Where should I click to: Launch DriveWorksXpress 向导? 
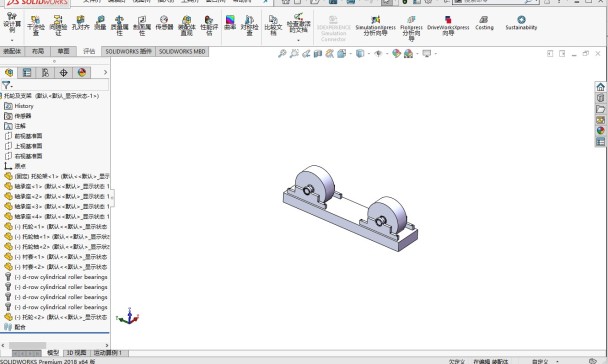[448, 26]
